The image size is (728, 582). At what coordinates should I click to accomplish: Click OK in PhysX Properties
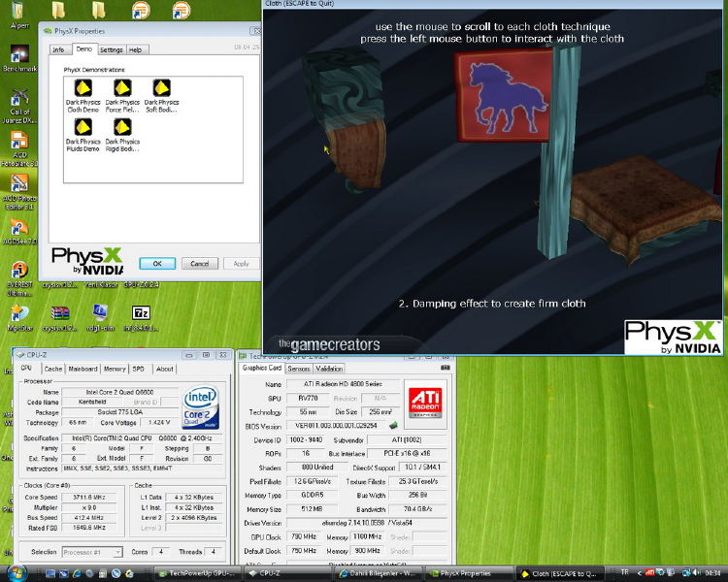click(x=157, y=263)
